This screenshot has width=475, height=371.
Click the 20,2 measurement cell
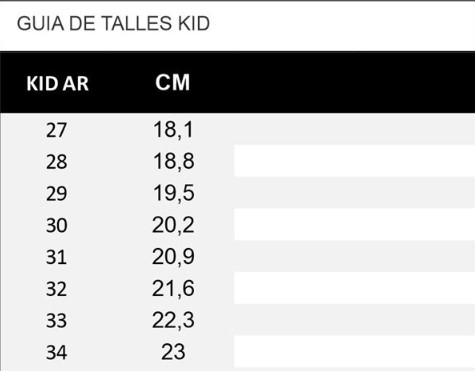click(x=173, y=225)
